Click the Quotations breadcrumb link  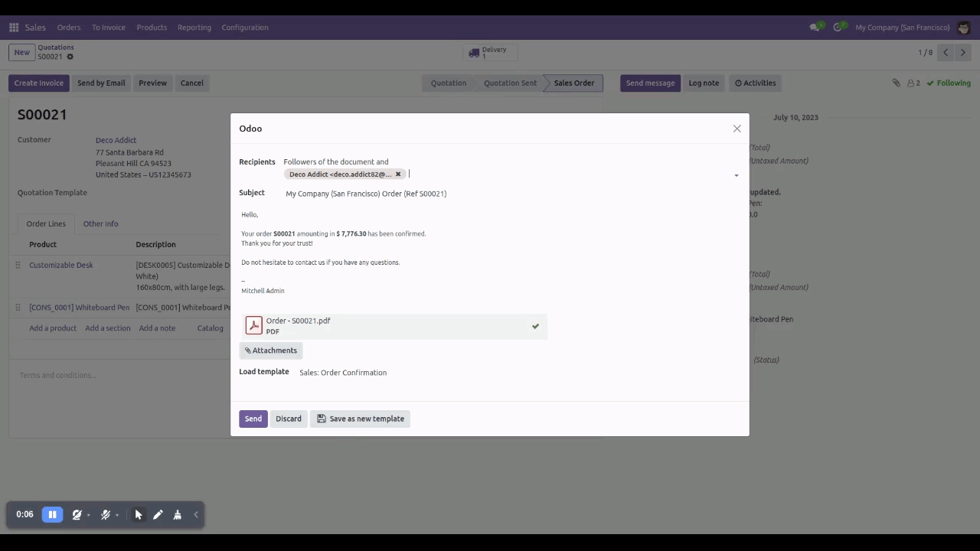pos(56,47)
